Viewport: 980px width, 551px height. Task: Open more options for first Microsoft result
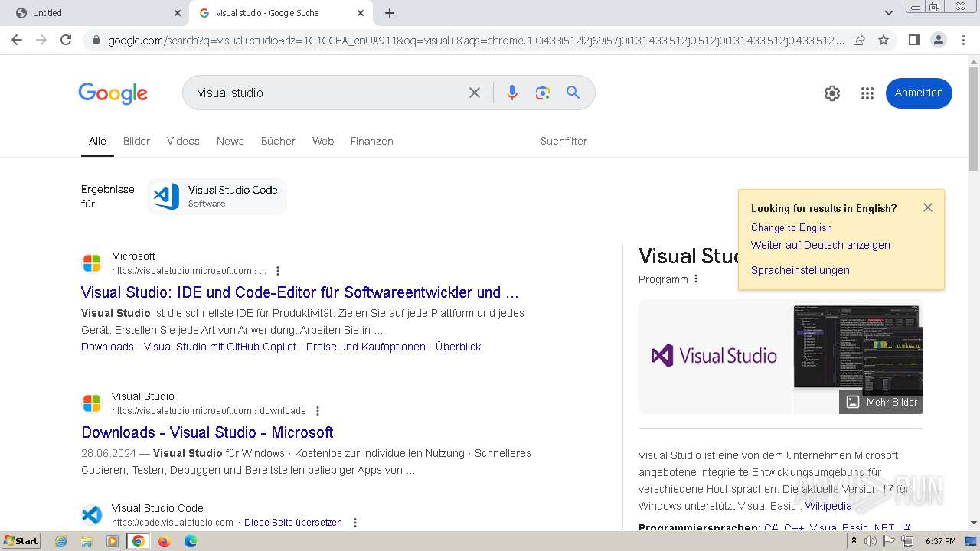click(278, 271)
